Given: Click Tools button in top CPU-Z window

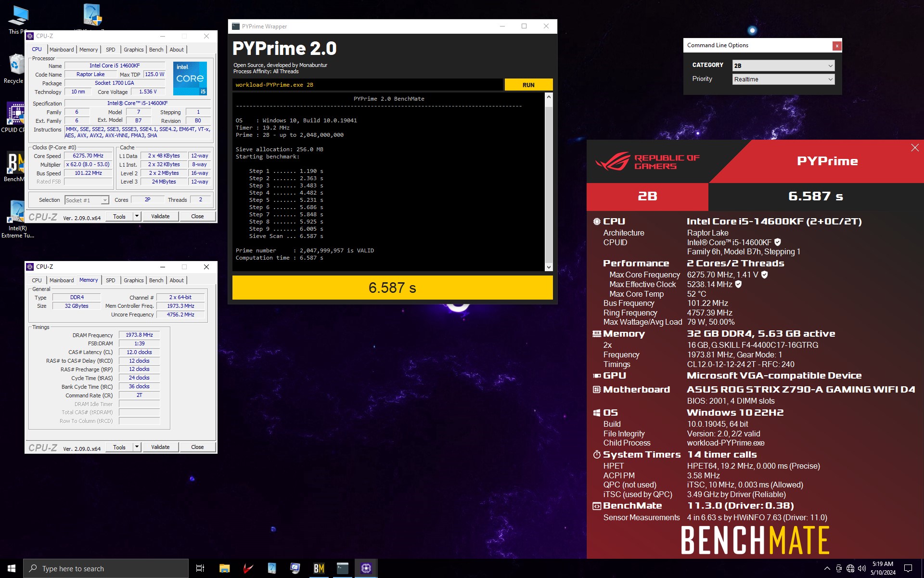Looking at the screenshot, I should [119, 216].
